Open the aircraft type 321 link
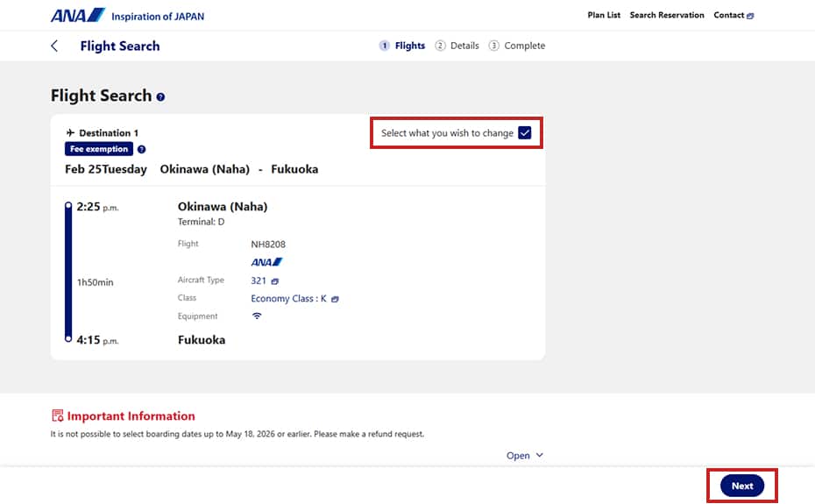 pyautogui.click(x=259, y=280)
